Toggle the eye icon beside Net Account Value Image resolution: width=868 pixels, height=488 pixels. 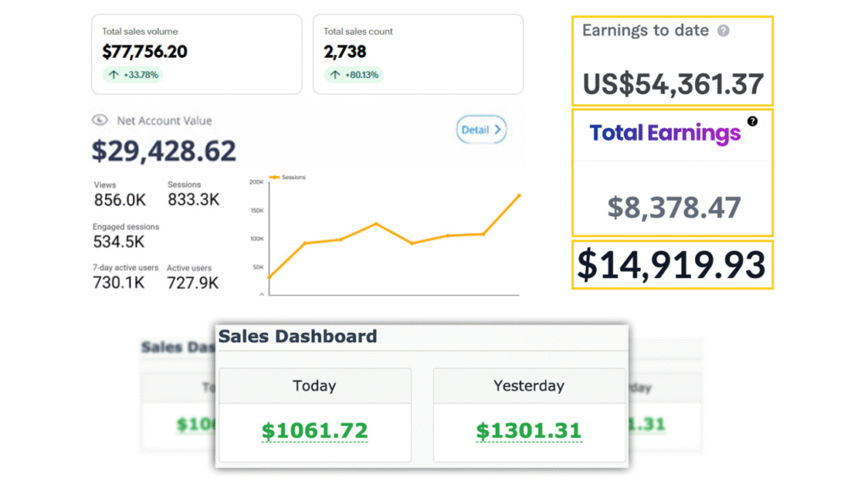99,120
